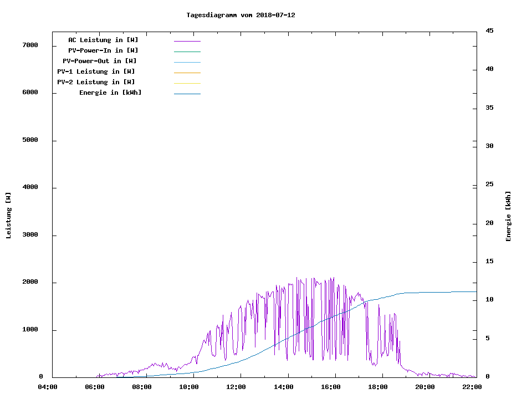This screenshot has height=399, width=532.
Task: Click the 10 tick on the energy axis
Action: pos(489,300)
